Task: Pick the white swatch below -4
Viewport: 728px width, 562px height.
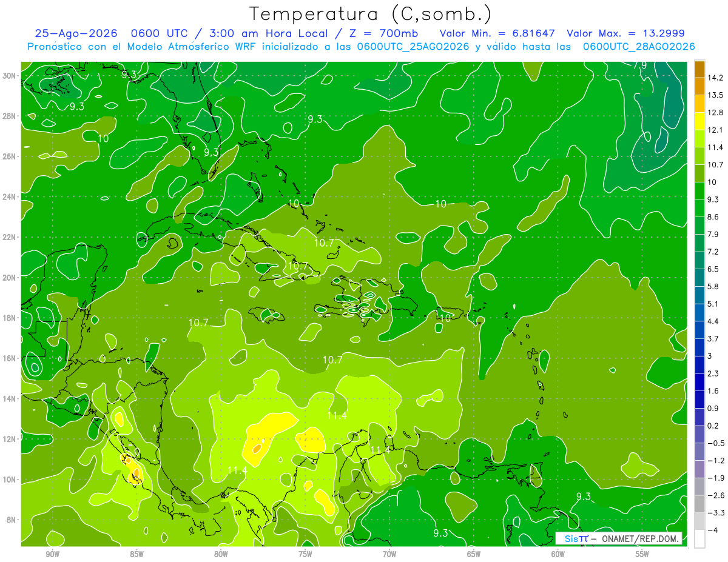Action: pyautogui.click(x=699, y=539)
